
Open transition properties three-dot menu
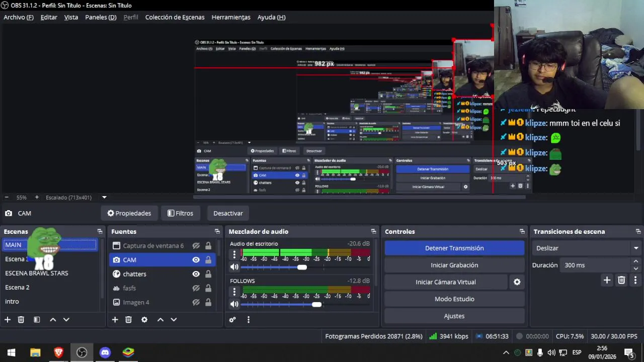click(635, 281)
